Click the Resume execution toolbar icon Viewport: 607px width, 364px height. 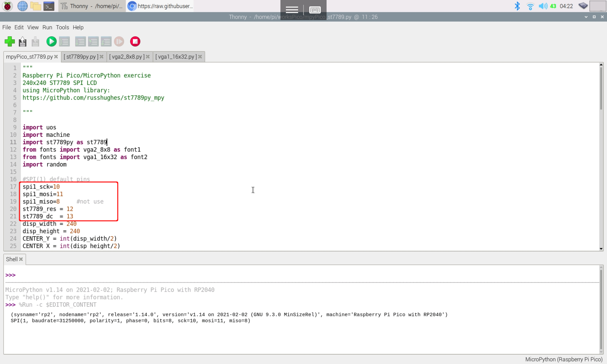click(119, 42)
